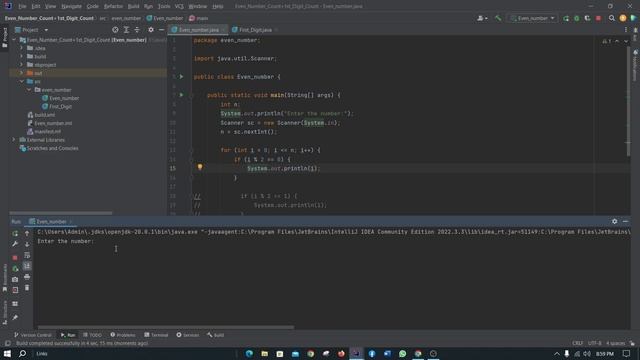Open the Refactor menu

(x=113, y=6)
